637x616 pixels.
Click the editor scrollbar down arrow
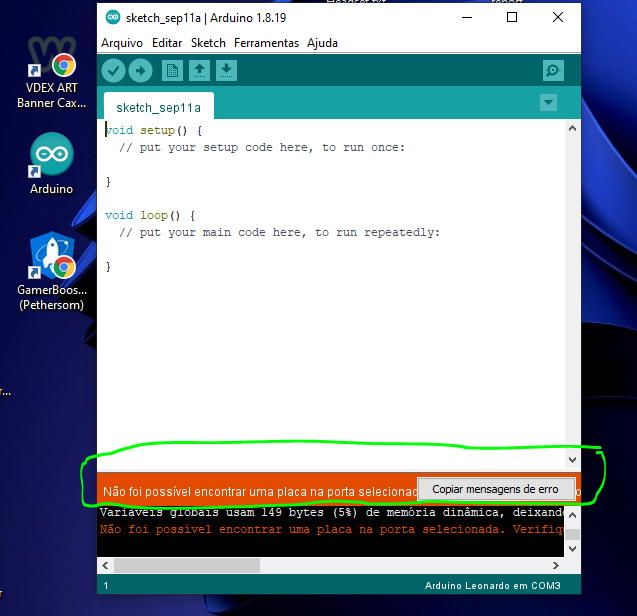pyautogui.click(x=572, y=460)
